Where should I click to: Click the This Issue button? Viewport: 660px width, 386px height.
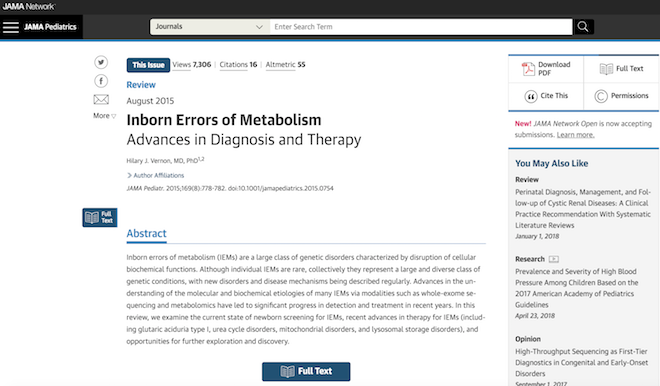point(148,65)
